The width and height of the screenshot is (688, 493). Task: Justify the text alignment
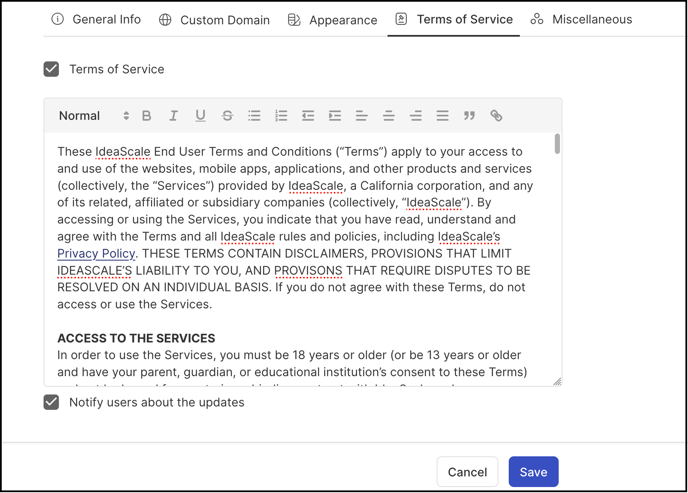click(x=442, y=116)
